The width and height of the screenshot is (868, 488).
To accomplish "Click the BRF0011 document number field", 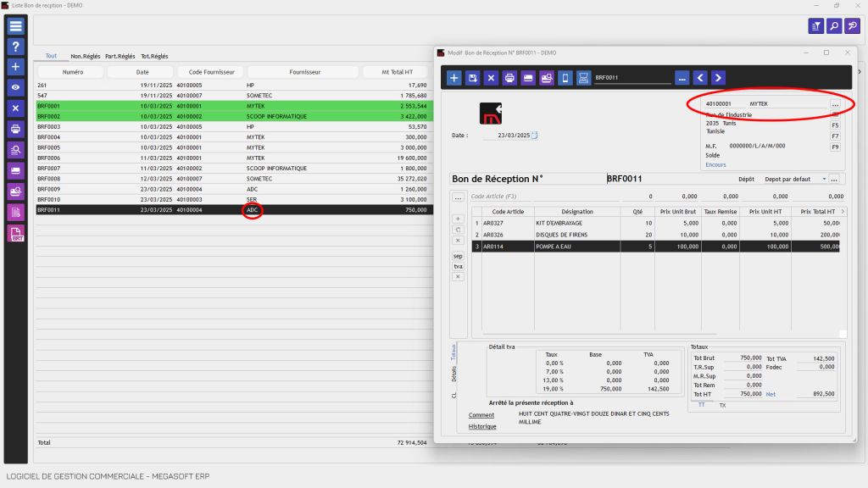I will click(x=670, y=179).
